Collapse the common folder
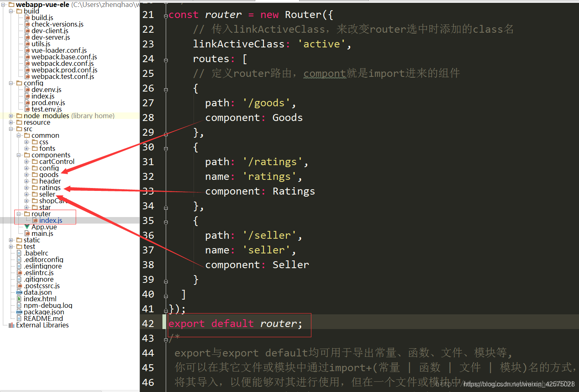The width and height of the screenshot is (579, 392). point(19,135)
